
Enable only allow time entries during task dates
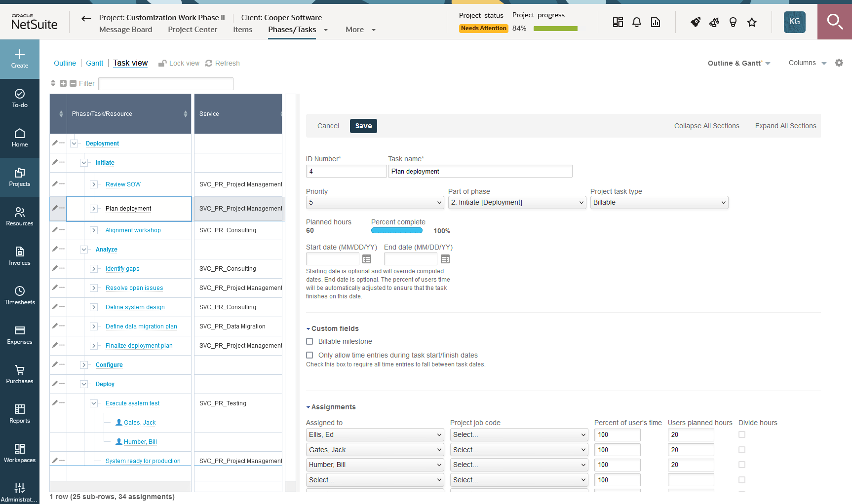tap(310, 355)
